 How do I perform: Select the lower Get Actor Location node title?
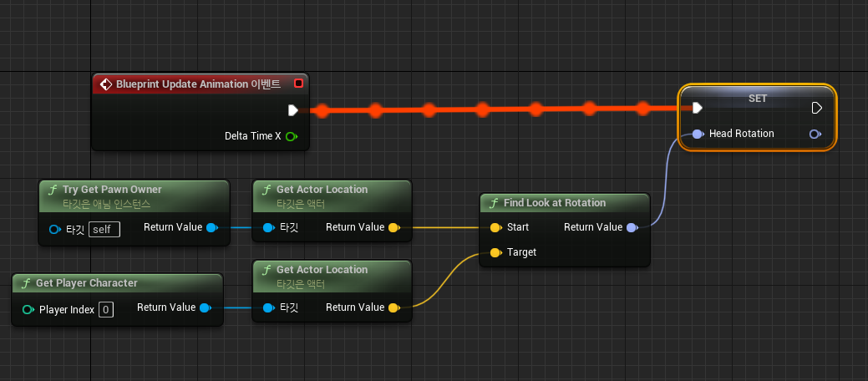coord(322,270)
